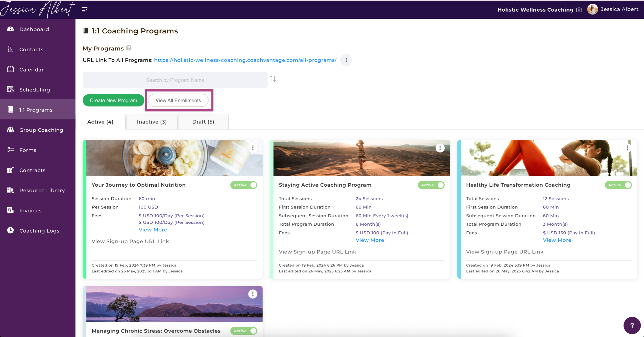Open options menu on Optimal Nutrition card
644x337 pixels.
coord(253,148)
